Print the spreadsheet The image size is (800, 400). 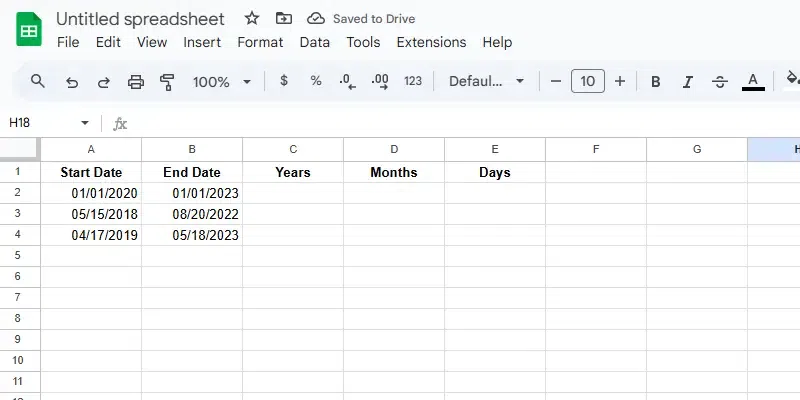pos(136,82)
